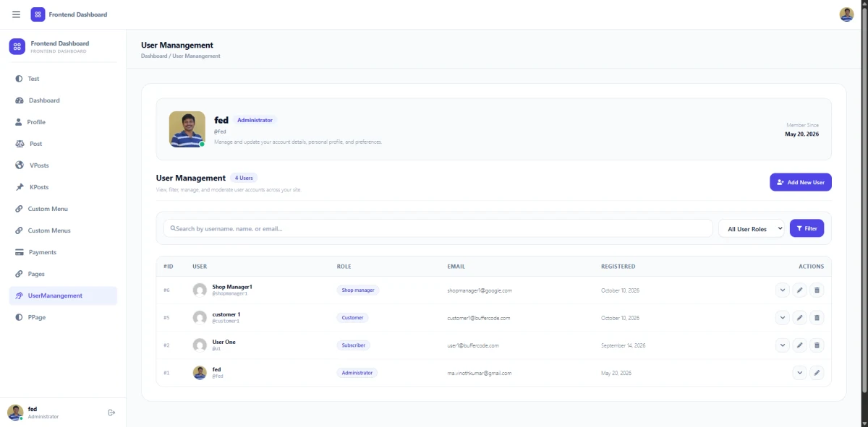Expand fed row details chevron
This screenshot has width=868, height=427.
click(x=800, y=373)
